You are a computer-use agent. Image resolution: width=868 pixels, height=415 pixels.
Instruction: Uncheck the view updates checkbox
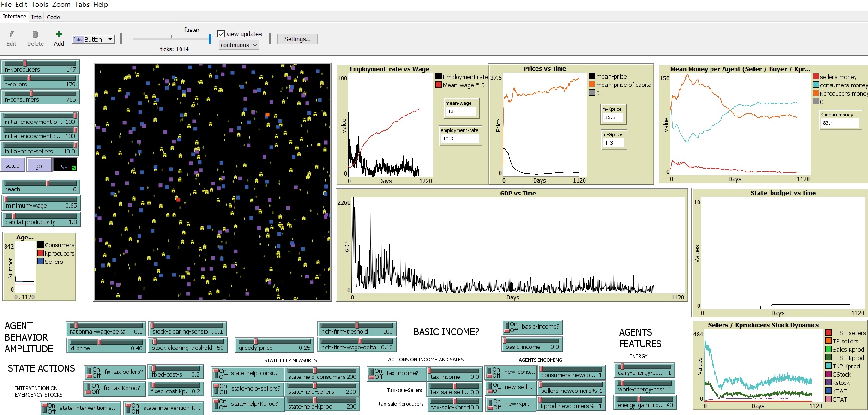point(221,34)
